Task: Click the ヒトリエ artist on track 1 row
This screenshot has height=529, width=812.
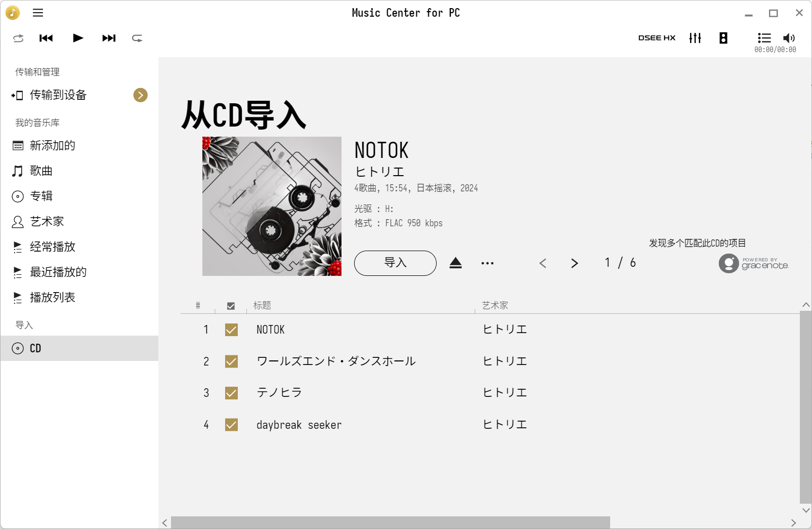Action: click(505, 330)
